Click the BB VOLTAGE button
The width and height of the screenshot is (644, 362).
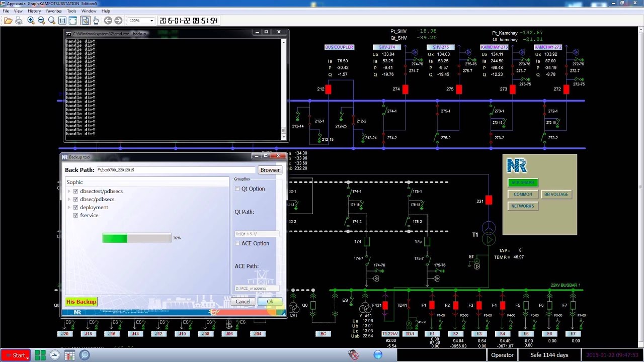[x=556, y=194]
